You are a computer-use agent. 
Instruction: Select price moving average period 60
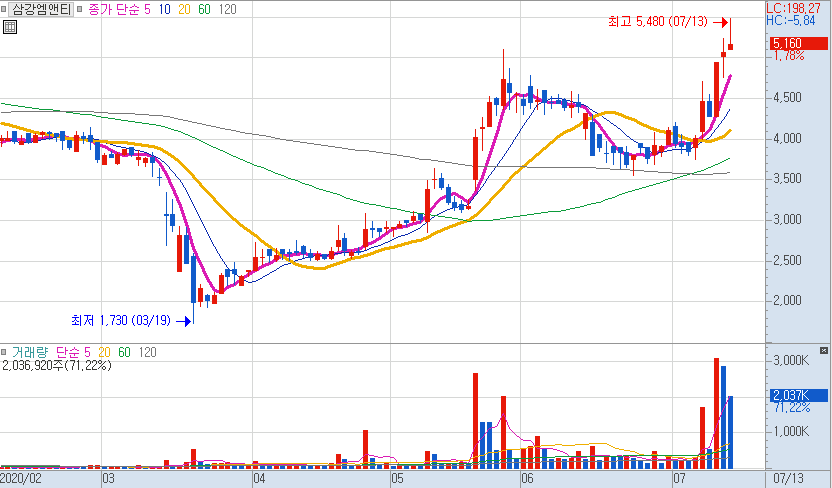coord(204,10)
